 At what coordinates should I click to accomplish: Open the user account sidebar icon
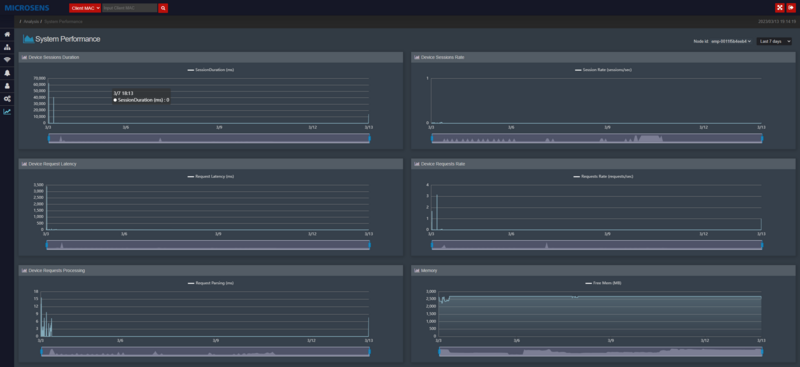tap(7, 86)
